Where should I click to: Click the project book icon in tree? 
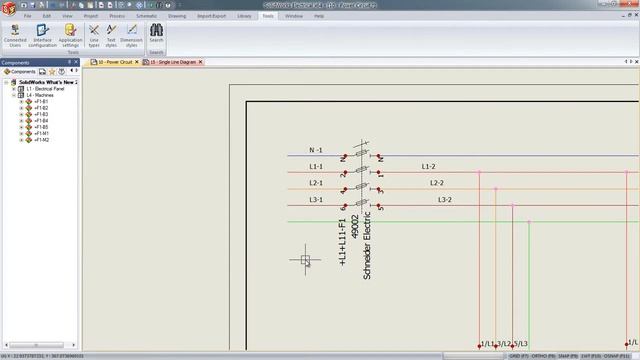click(13, 82)
